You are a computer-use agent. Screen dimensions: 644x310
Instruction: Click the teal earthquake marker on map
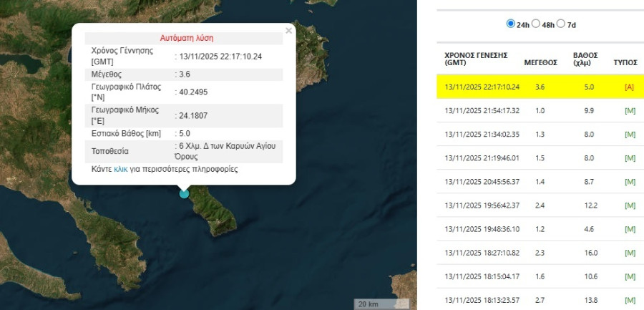point(184,193)
